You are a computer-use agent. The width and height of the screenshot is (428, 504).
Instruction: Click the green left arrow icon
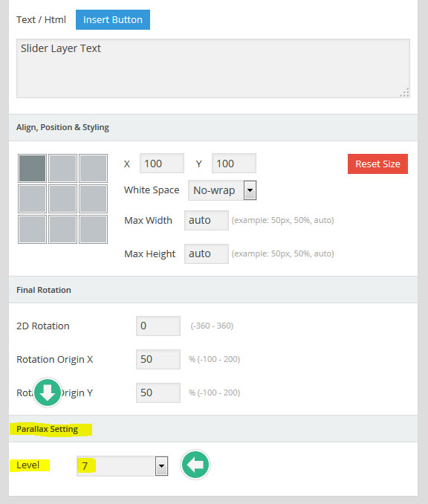pyautogui.click(x=195, y=465)
